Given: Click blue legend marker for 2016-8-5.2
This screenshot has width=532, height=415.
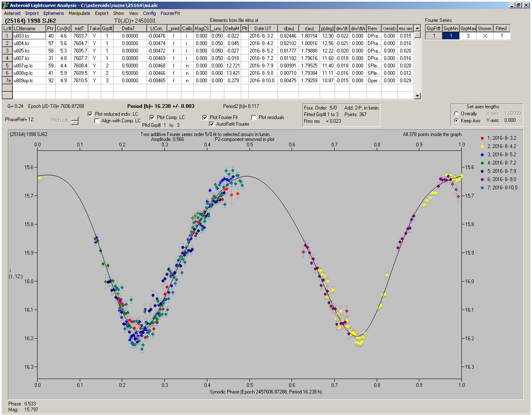Looking at the screenshot, I should pyautogui.click(x=482, y=155).
